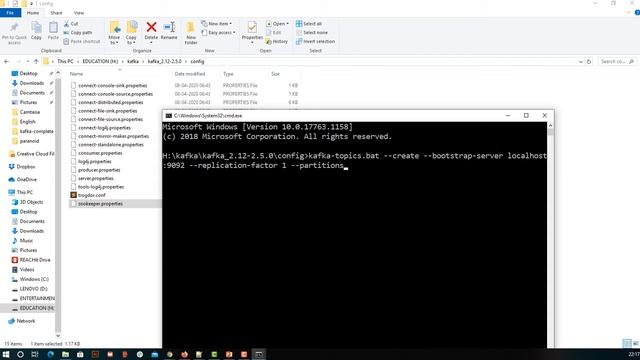The image size is (640, 360).
Task: Select connect-distributed.properties file
Action: coord(111,102)
